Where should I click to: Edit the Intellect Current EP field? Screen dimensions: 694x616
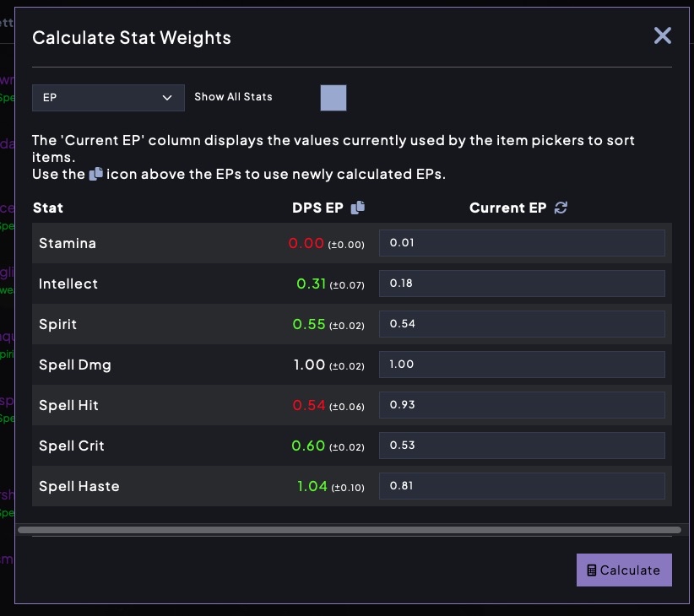[522, 284]
